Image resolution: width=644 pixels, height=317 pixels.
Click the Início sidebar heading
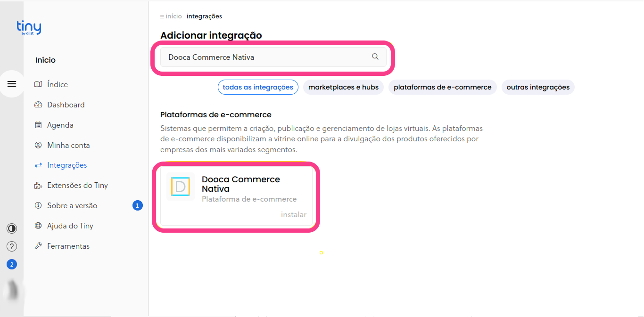point(45,60)
